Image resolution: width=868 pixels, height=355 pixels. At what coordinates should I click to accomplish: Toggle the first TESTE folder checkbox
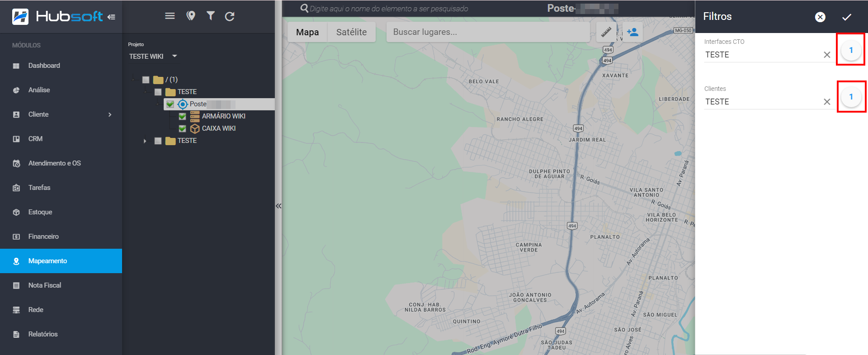coord(158,92)
